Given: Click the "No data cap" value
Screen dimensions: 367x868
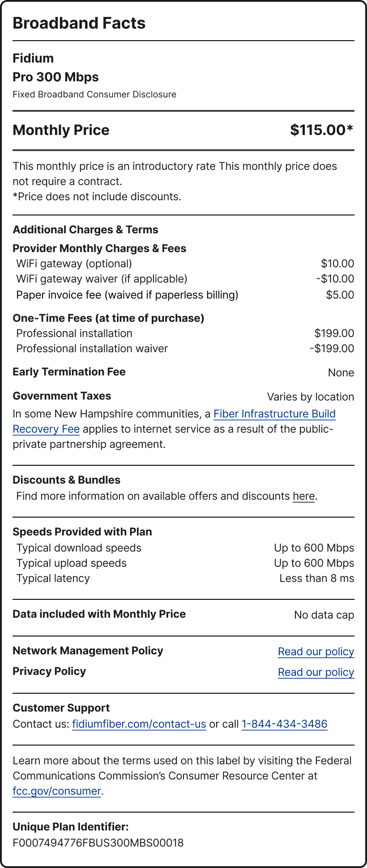Looking at the screenshot, I should [324, 615].
